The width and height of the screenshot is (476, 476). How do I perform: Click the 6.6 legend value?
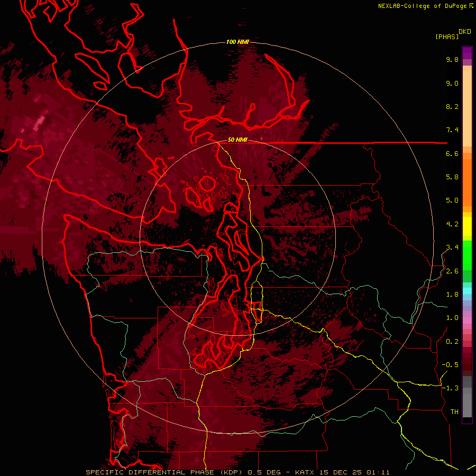tap(452, 153)
